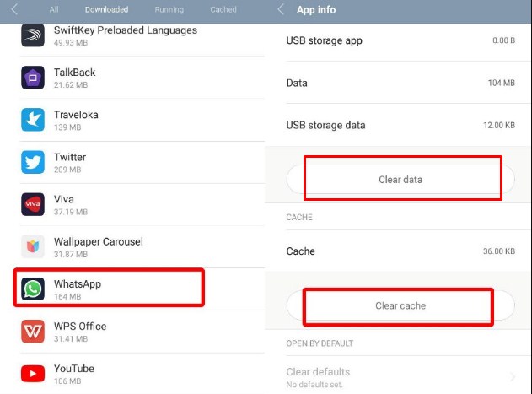Select the WhatsApp entry name
The image size is (532, 394).
point(78,284)
